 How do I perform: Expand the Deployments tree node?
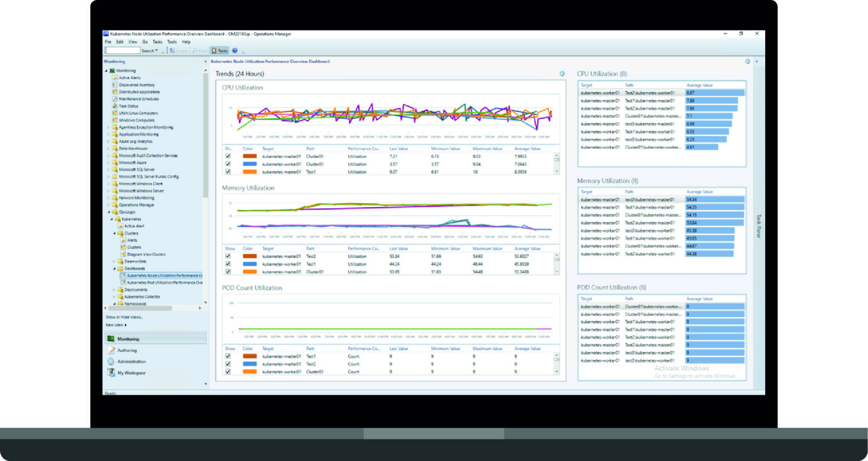pos(114,290)
